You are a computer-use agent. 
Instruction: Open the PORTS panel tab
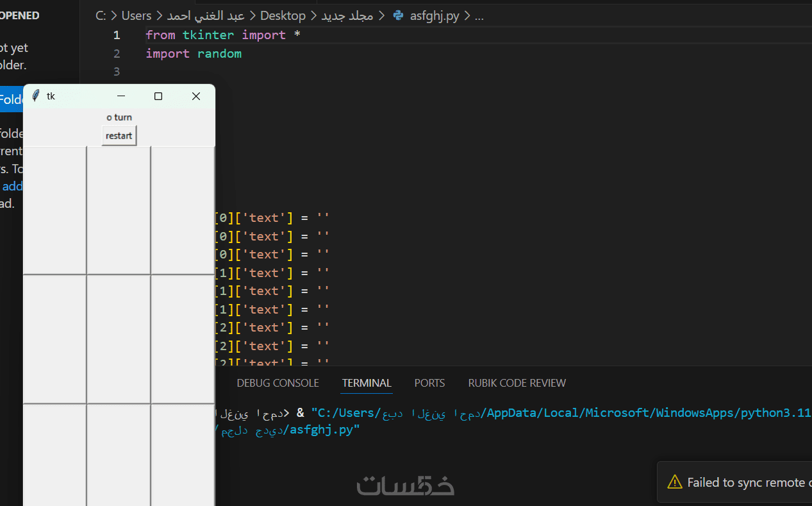429,383
